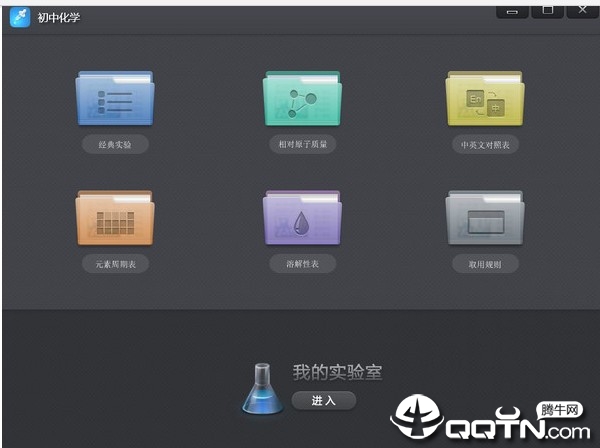Click the 进入 button to enter lab
The width and height of the screenshot is (600, 448).
pos(324,401)
